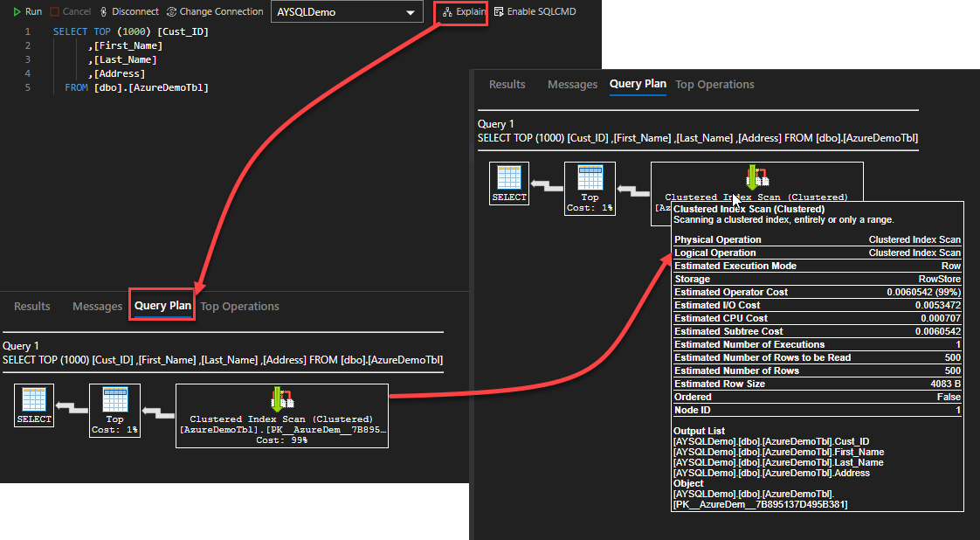Click the Top operator node in lower-left plan
Screen dimensions: 980x540
114,411
